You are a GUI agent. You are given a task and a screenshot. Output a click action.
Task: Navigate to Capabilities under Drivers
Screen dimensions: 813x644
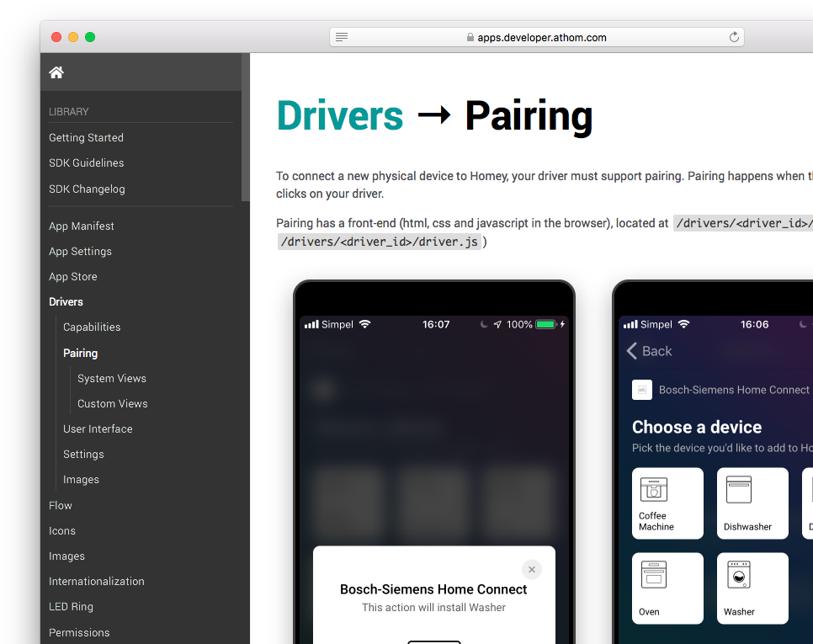[92, 327]
